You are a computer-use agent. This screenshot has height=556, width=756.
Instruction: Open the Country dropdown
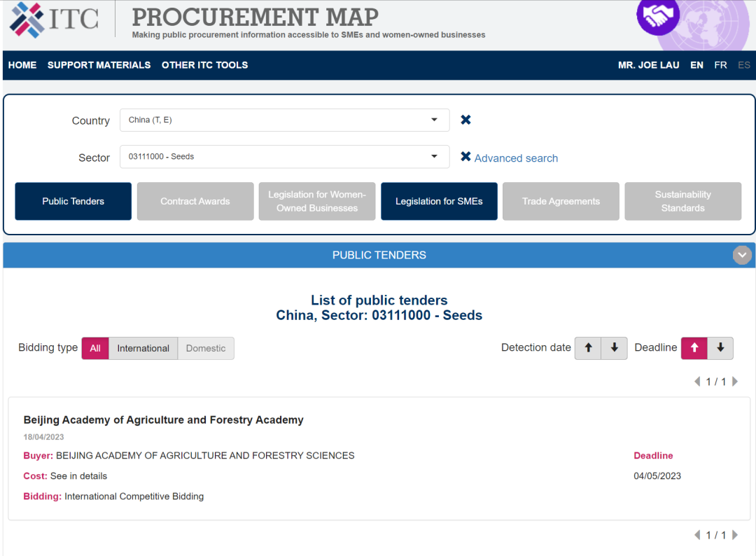284,120
